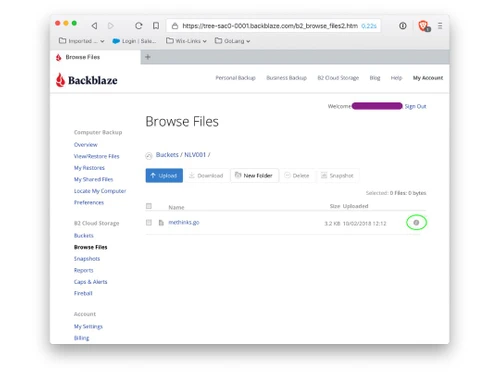Expand the Wix-Links bookmarks folder
Viewport: 500px width, 375px height.
pyautogui.click(x=186, y=41)
